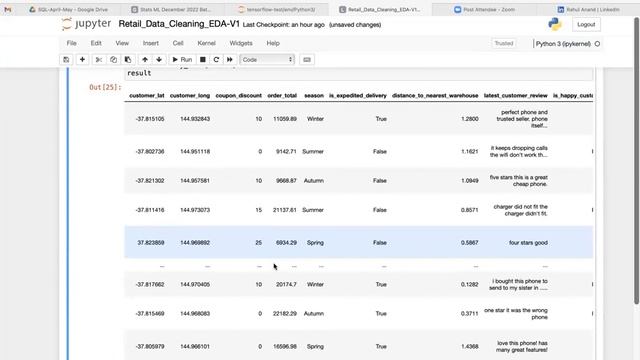640x360 pixels.
Task: Open the Kernel menu
Action: pos(207,43)
